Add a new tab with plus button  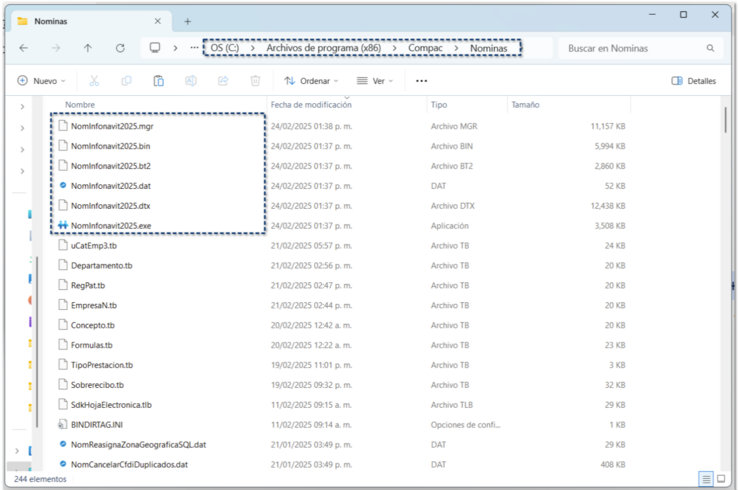point(187,21)
